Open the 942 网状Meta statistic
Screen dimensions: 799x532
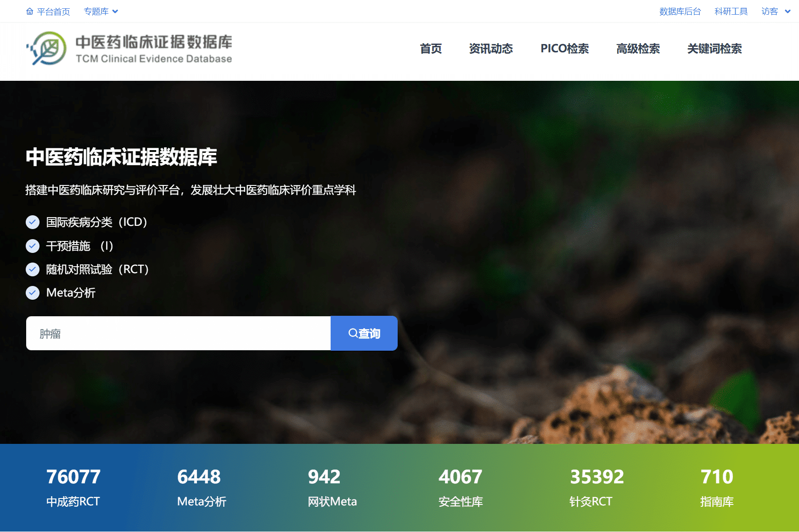tap(332, 487)
